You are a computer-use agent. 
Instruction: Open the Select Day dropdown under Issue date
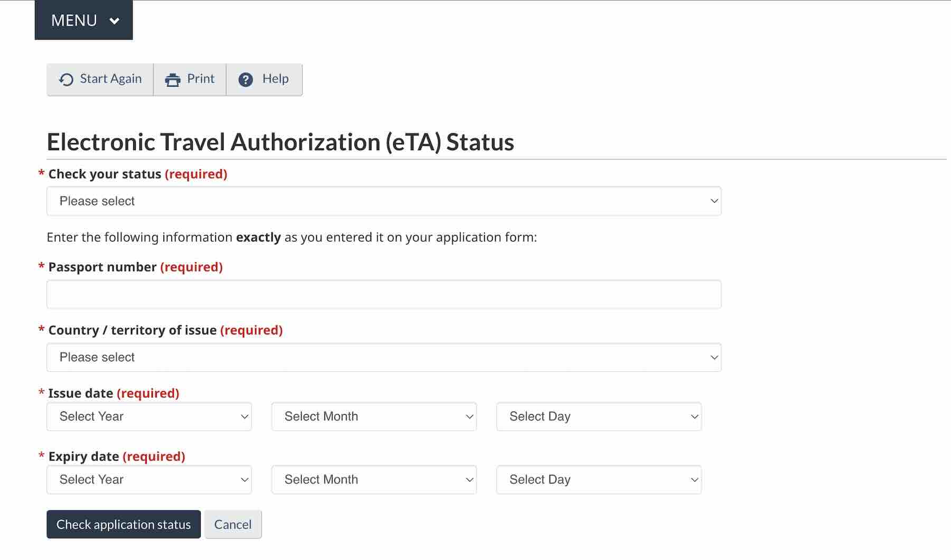point(599,416)
